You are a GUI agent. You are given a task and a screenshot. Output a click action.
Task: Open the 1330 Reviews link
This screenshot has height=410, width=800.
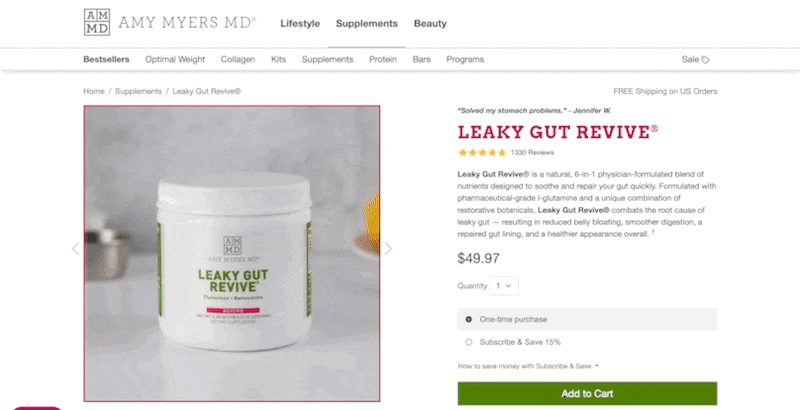point(532,152)
